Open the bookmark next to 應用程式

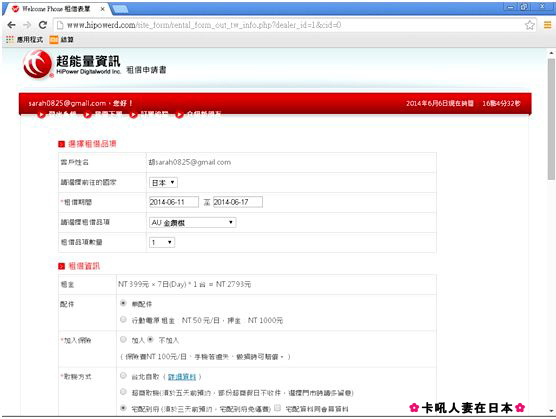coord(62,39)
